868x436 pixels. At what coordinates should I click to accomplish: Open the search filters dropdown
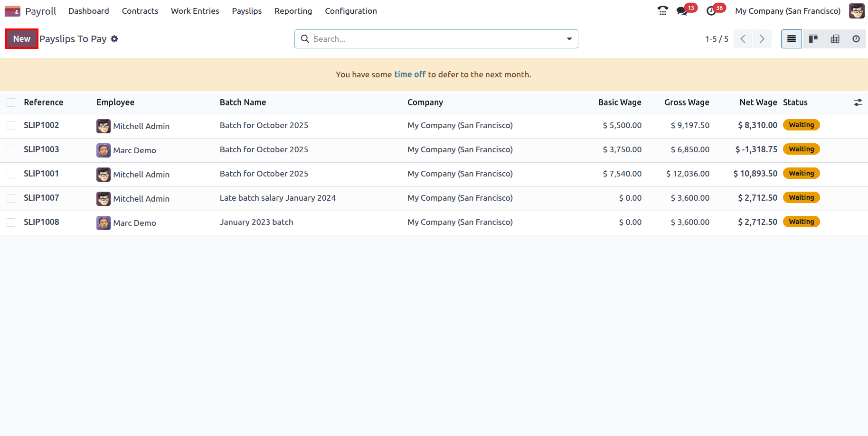[569, 39]
